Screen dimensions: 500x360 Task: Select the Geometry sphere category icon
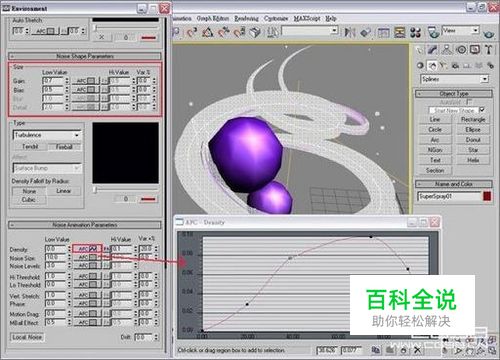421,66
